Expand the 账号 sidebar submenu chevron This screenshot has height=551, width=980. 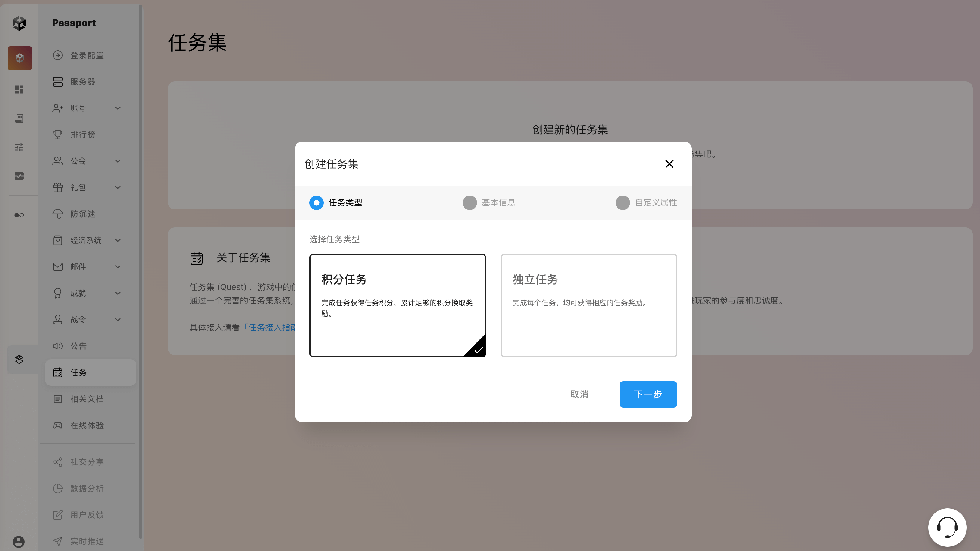(118, 108)
